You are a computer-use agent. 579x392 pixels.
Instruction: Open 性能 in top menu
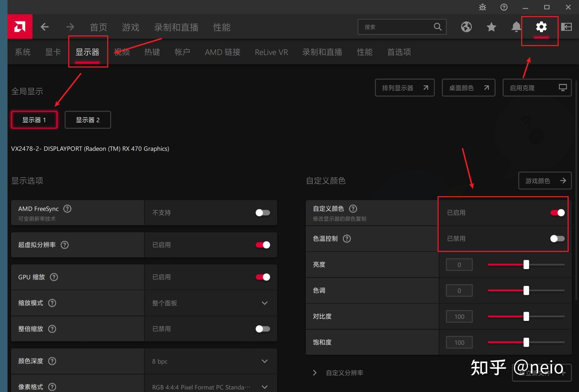tap(222, 27)
